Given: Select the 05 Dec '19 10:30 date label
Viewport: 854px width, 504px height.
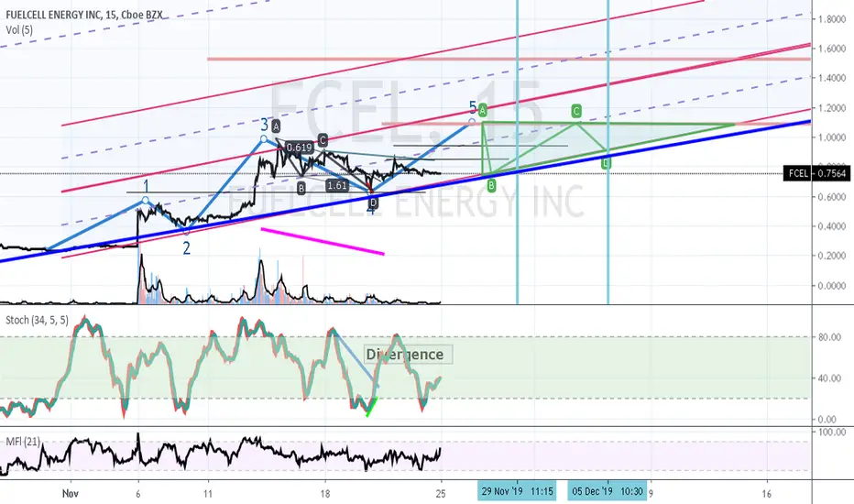Looking at the screenshot, I should coord(608,491).
